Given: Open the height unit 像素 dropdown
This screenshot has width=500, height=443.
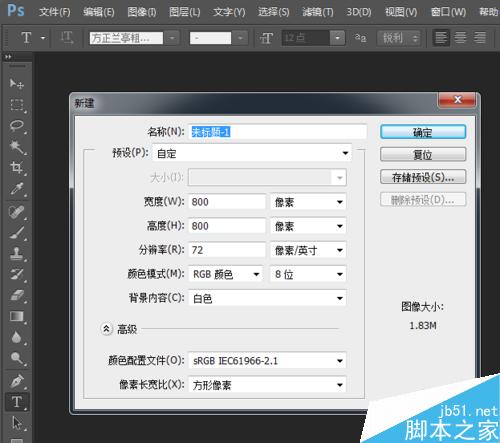Looking at the screenshot, I should pos(308,226).
